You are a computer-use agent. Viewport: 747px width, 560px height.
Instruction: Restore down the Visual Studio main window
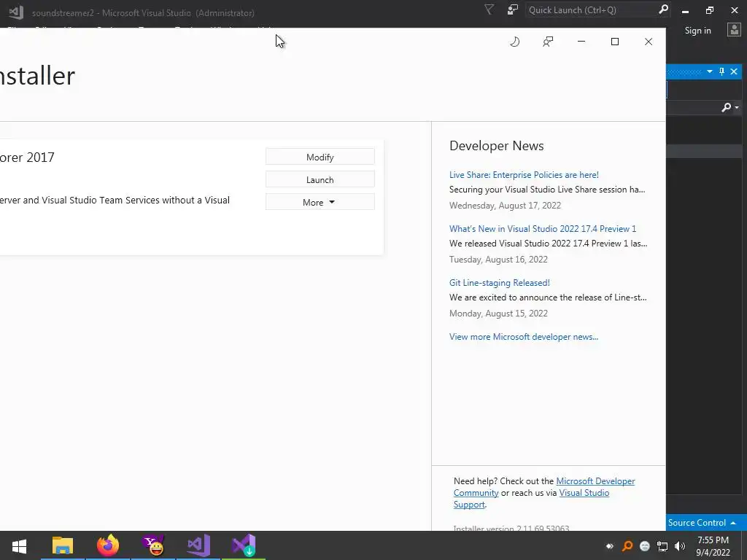(x=710, y=10)
